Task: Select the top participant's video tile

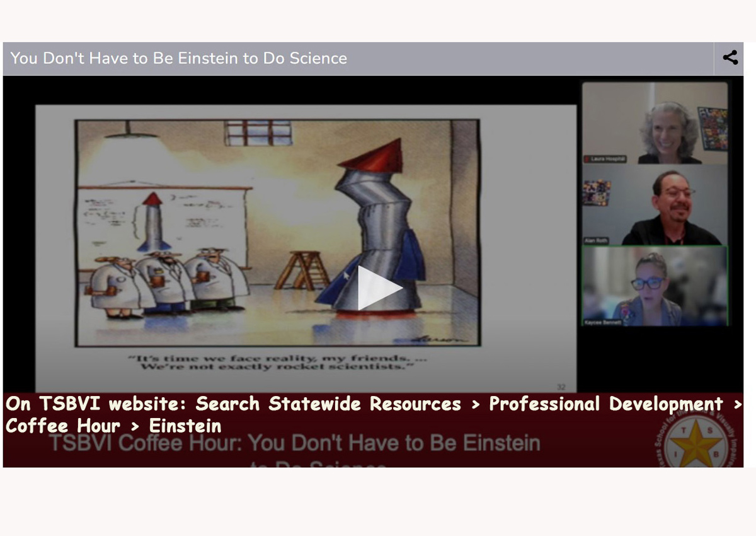Action: tap(655, 123)
